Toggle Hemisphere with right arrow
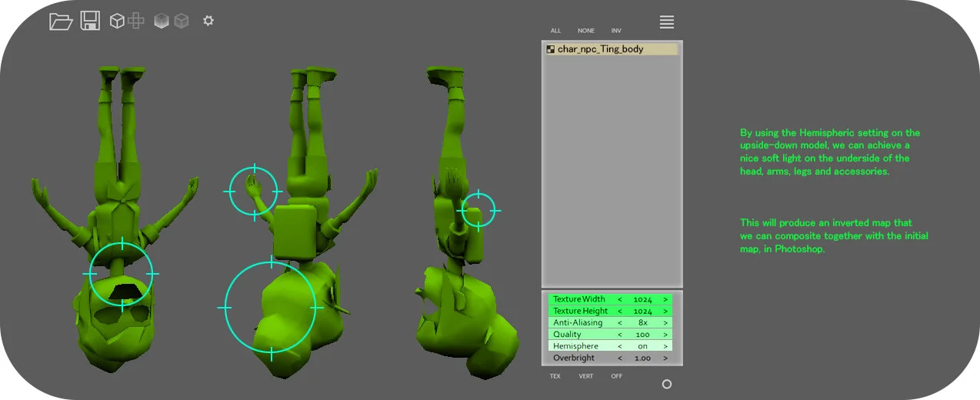The image size is (980, 400). click(x=665, y=346)
